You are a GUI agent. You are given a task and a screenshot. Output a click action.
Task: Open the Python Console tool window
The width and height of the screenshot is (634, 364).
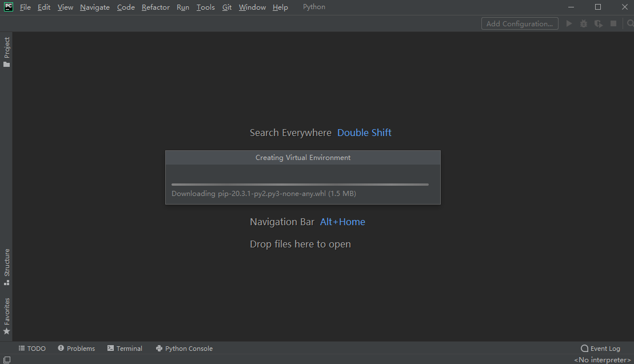[x=184, y=348]
